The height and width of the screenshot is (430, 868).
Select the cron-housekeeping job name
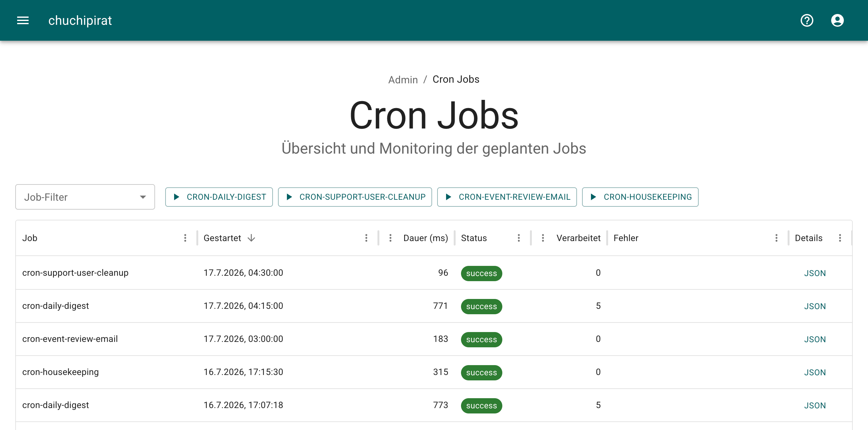pyautogui.click(x=61, y=372)
